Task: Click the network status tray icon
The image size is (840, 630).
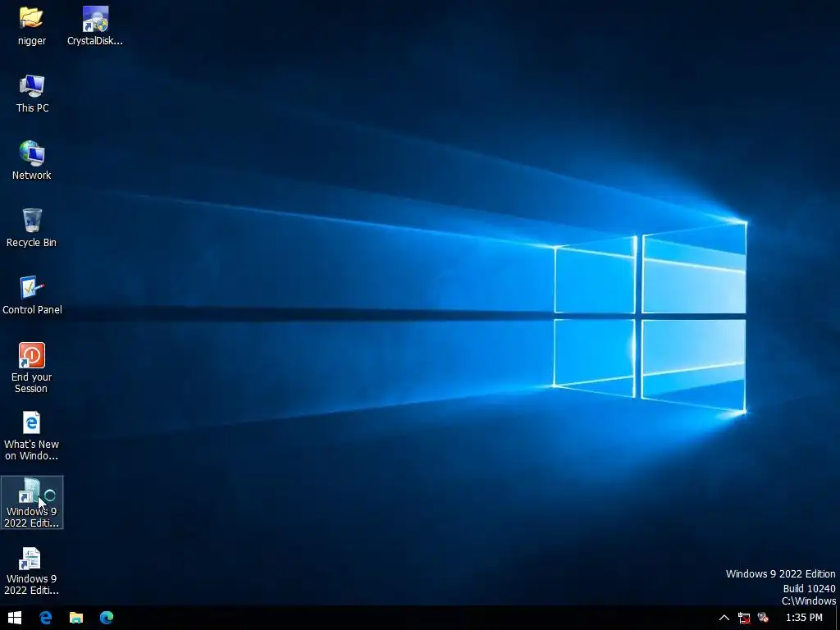Action: 744,618
